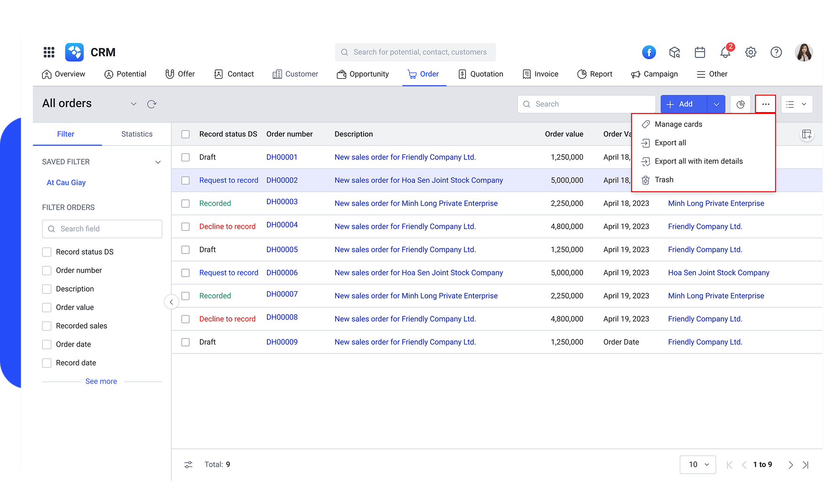Select the checkbox for order DH00003
Image resolution: width=838 pixels, height=504 pixels.
[x=185, y=203]
